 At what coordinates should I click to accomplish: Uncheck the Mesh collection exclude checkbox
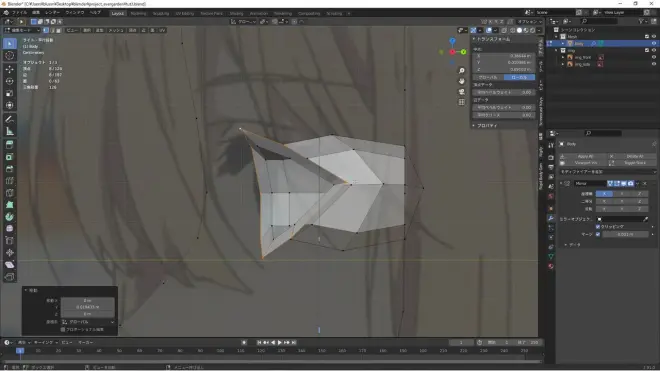[x=647, y=37]
